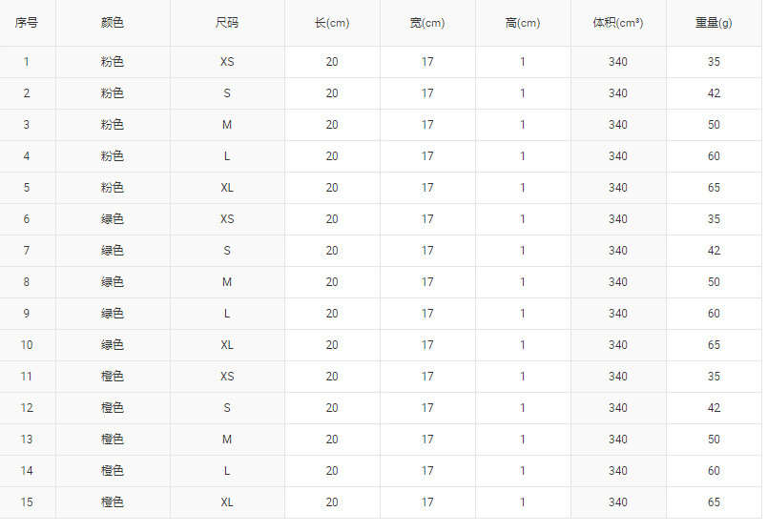This screenshot has width=767, height=532.
Task: Select the volume 340 cell in row 7
Action: click(618, 251)
